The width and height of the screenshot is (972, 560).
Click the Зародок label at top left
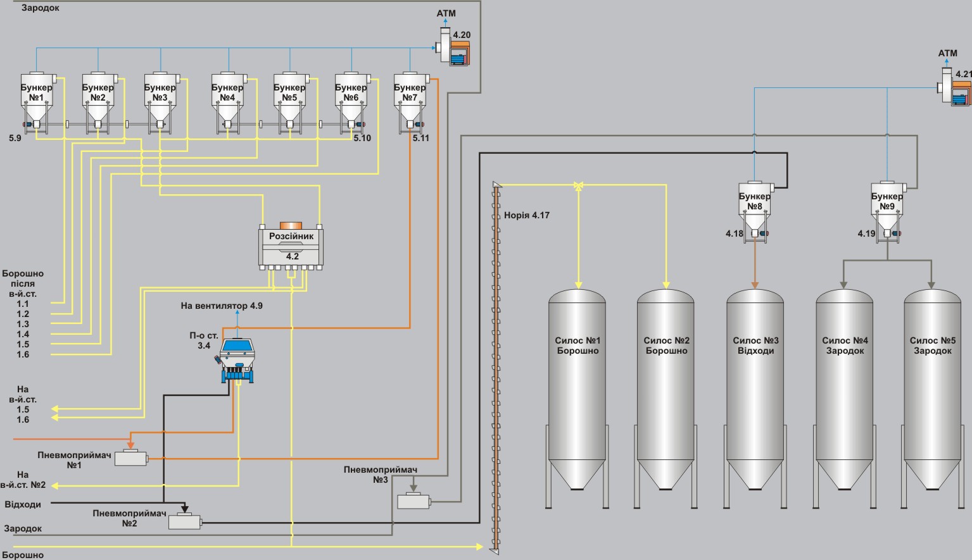(x=41, y=8)
